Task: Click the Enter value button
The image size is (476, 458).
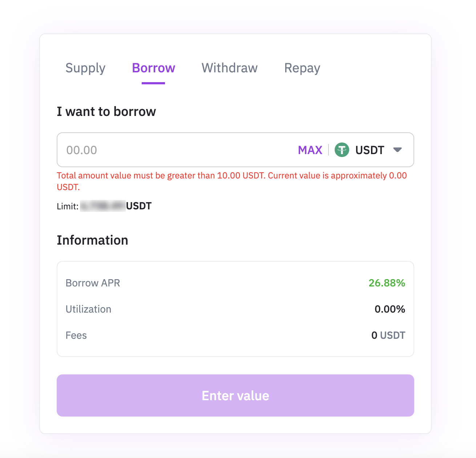Action: pos(235,395)
